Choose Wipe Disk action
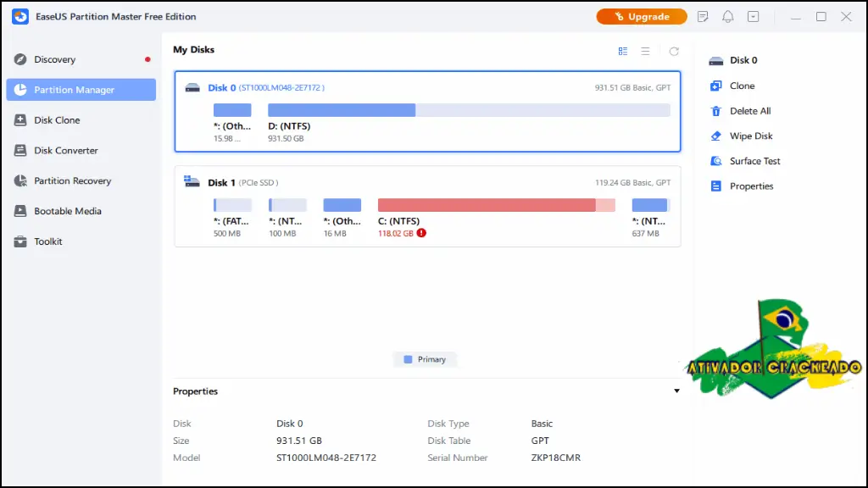The height and width of the screenshot is (488, 868). [x=741, y=136]
